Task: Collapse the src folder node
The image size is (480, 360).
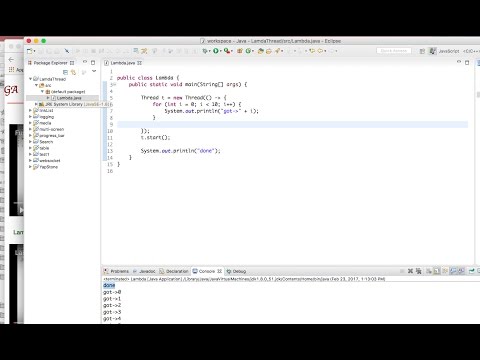Action: (36, 85)
